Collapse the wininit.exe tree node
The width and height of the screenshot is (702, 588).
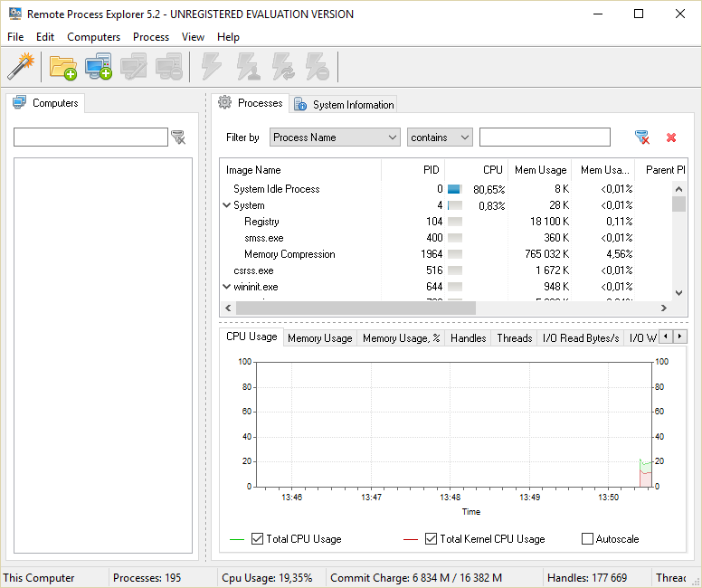pyautogui.click(x=227, y=287)
